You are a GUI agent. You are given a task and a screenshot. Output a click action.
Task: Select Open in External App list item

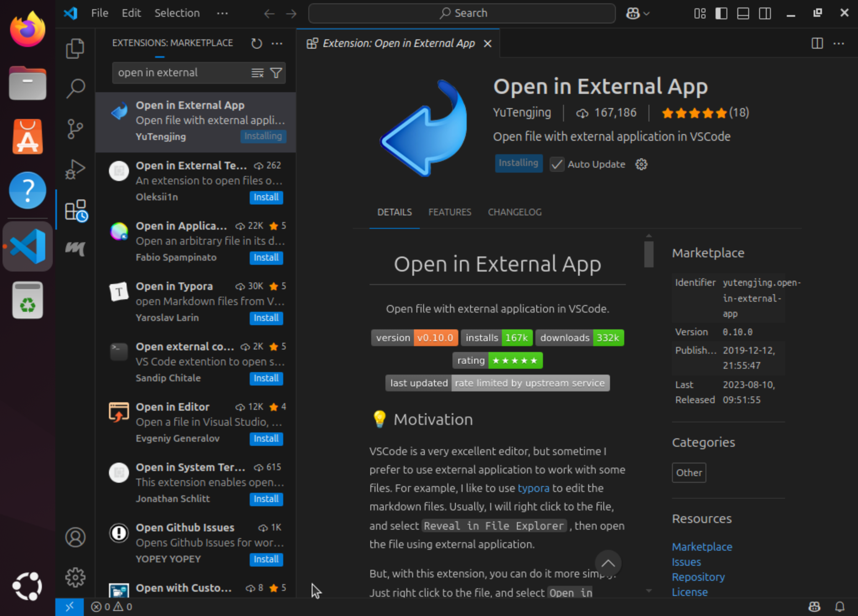196,122
